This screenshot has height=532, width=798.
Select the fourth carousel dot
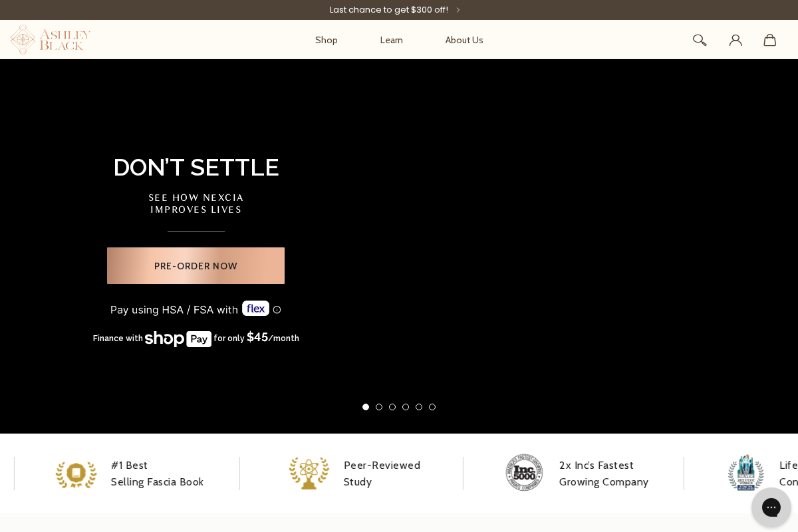[x=406, y=406]
